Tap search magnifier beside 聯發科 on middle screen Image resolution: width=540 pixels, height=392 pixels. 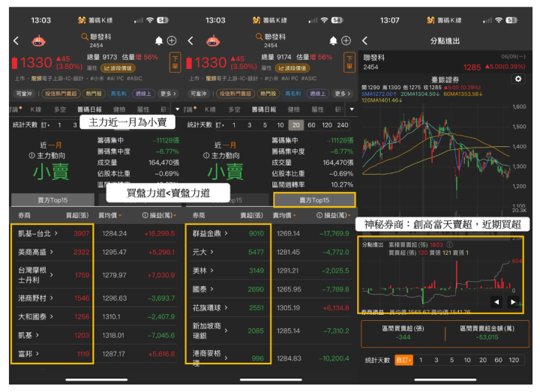(x=259, y=36)
